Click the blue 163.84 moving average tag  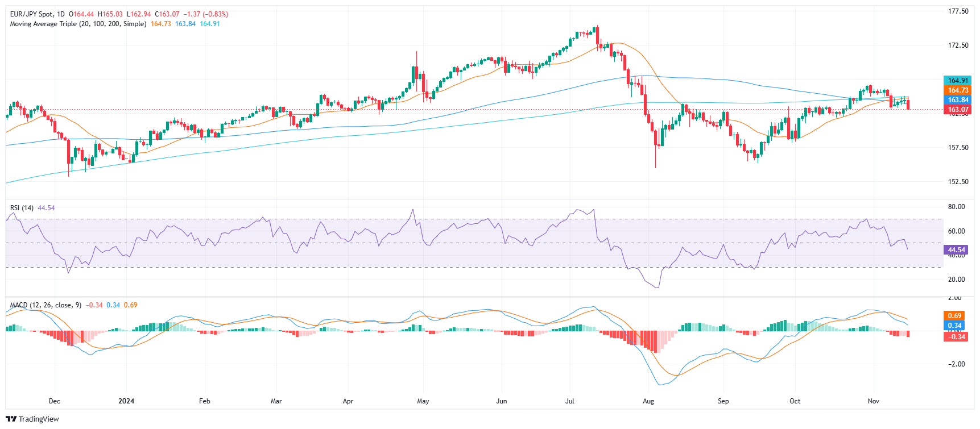coord(957,100)
